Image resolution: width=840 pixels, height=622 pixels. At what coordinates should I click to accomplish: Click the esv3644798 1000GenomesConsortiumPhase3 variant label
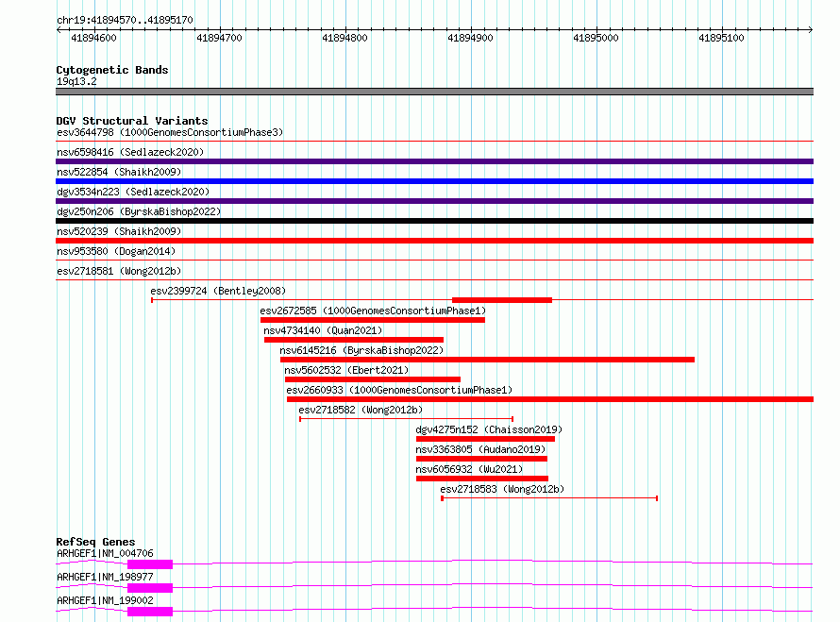tap(170, 132)
